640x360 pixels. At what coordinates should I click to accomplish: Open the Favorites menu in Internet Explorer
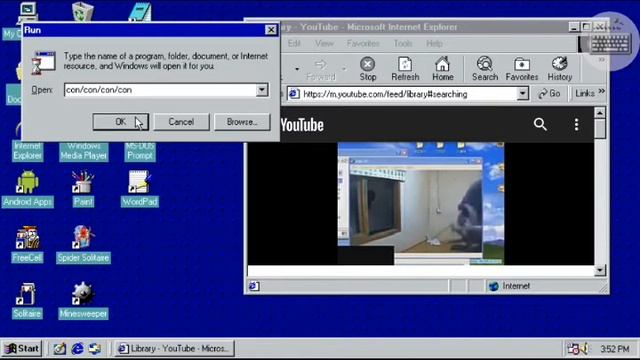pyautogui.click(x=363, y=43)
